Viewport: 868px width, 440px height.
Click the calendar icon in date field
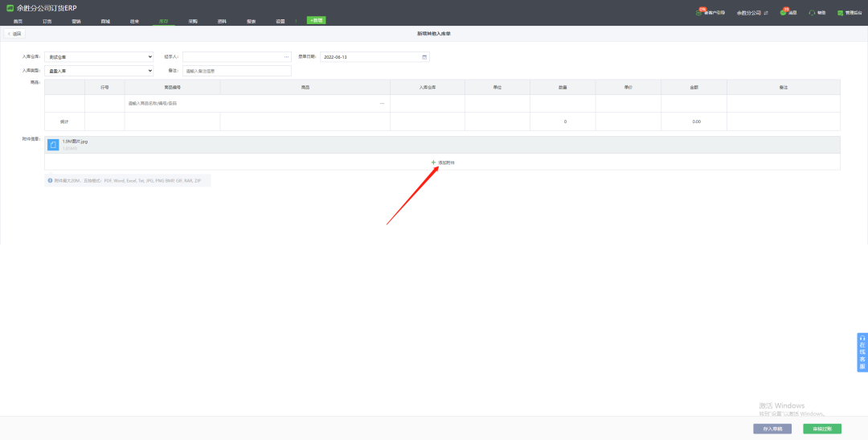pos(424,57)
